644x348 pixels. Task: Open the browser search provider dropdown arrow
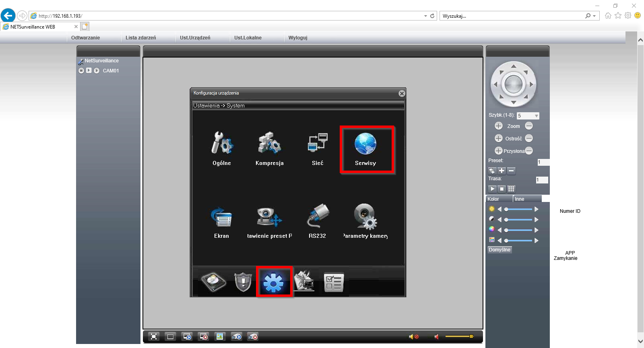(594, 16)
